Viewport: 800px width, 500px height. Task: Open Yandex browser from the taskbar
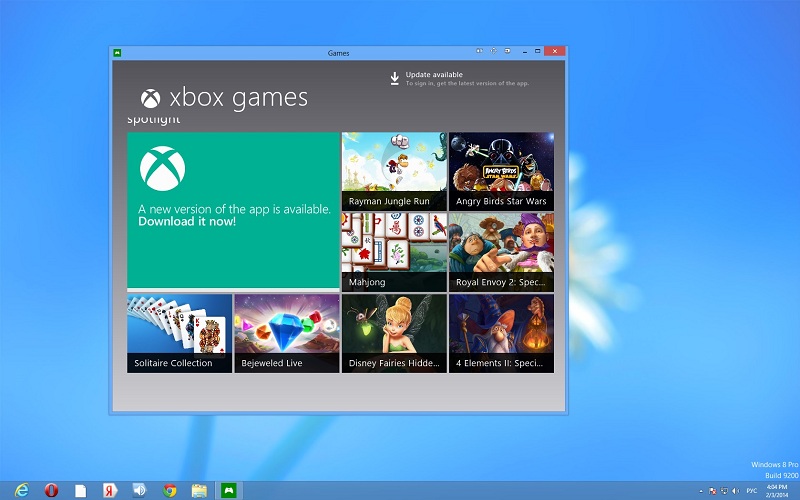point(110,490)
